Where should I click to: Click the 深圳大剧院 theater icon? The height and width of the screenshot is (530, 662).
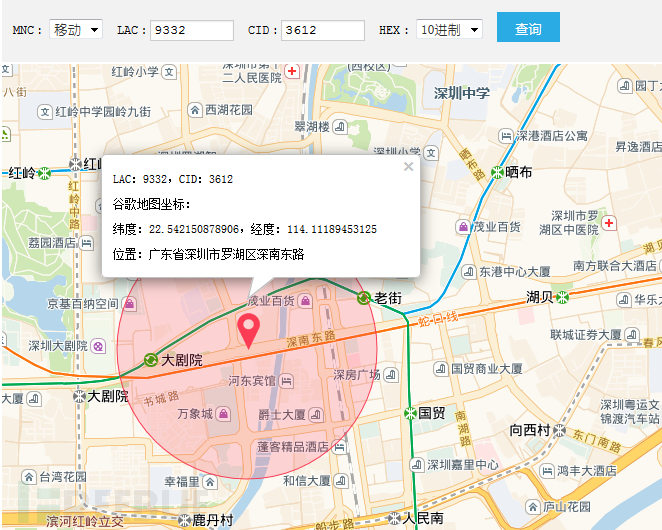[98, 346]
